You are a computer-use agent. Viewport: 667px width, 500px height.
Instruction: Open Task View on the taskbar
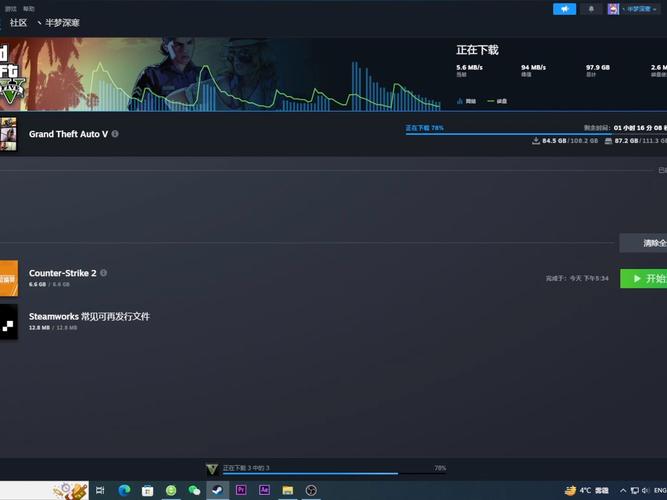point(100,490)
